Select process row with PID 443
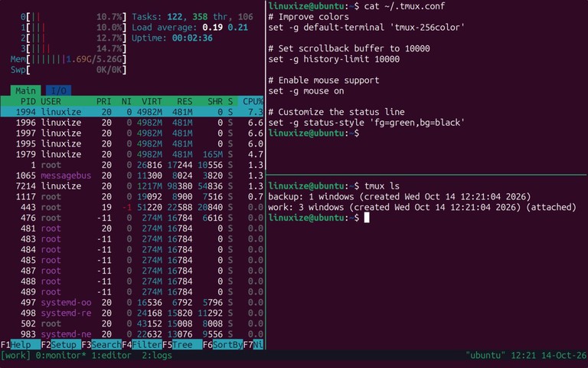 tap(132, 207)
